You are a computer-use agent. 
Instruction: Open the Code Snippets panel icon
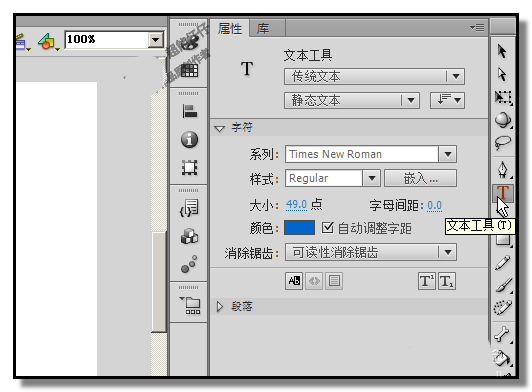[x=189, y=208]
